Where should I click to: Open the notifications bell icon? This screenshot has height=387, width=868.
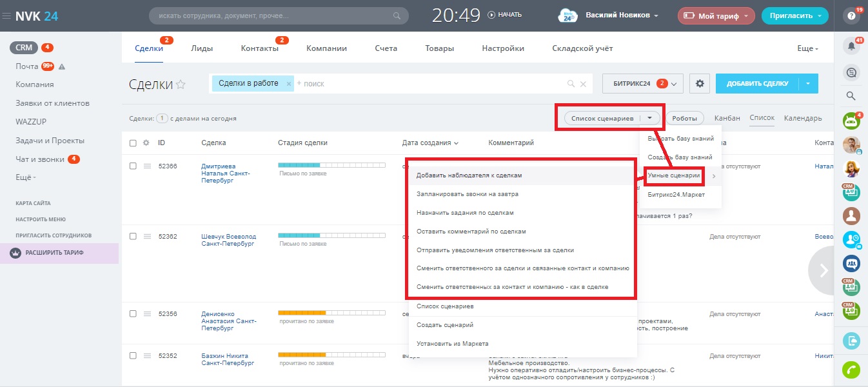tap(851, 46)
